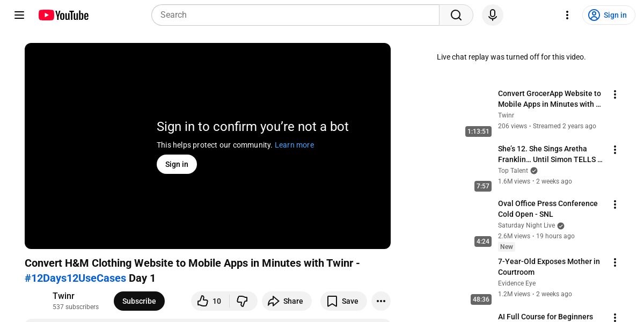Like the video with thumbs up

[210, 301]
